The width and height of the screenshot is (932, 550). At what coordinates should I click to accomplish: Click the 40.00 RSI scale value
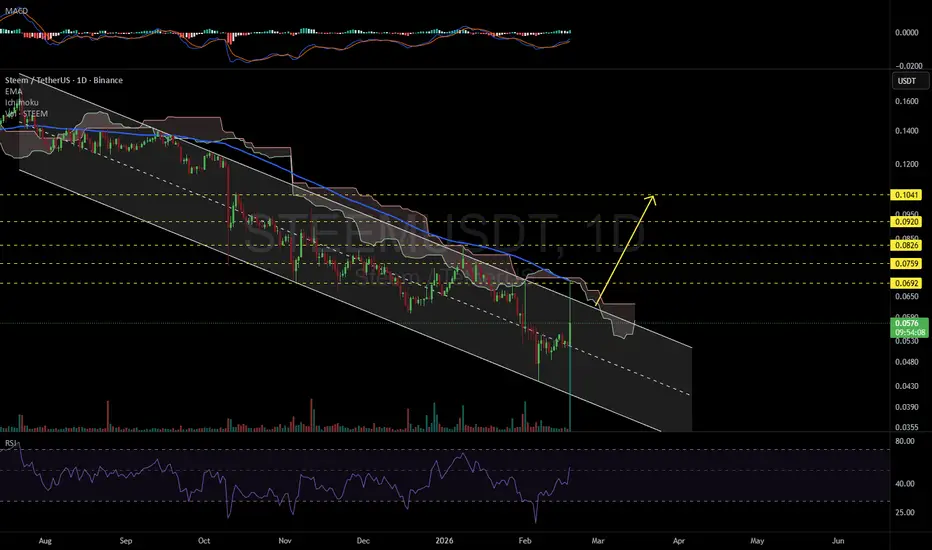[x=905, y=484]
